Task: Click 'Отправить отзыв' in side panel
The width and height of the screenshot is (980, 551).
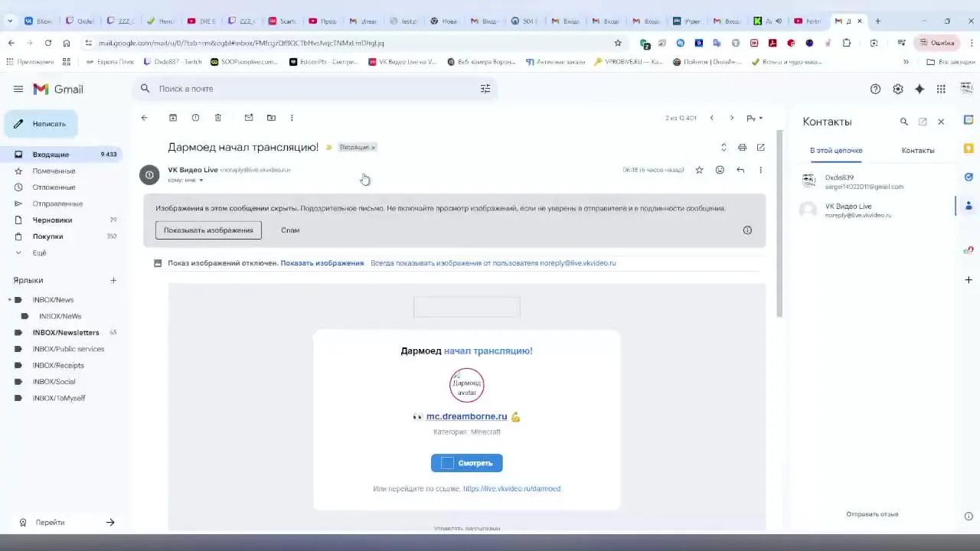Action: click(872, 514)
